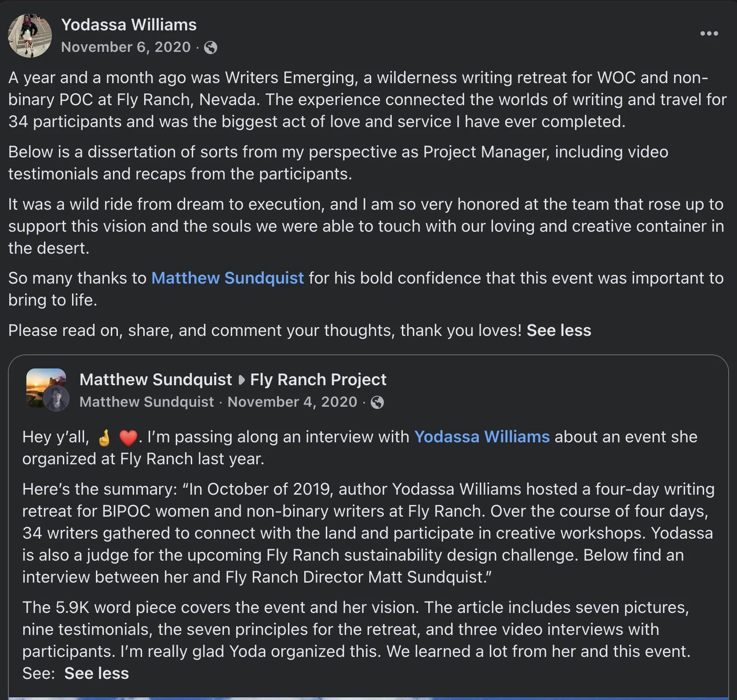Click the crossed fingers emoji after Hey y'all
The width and height of the screenshot is (737, 700).
[x=104, y=438]
